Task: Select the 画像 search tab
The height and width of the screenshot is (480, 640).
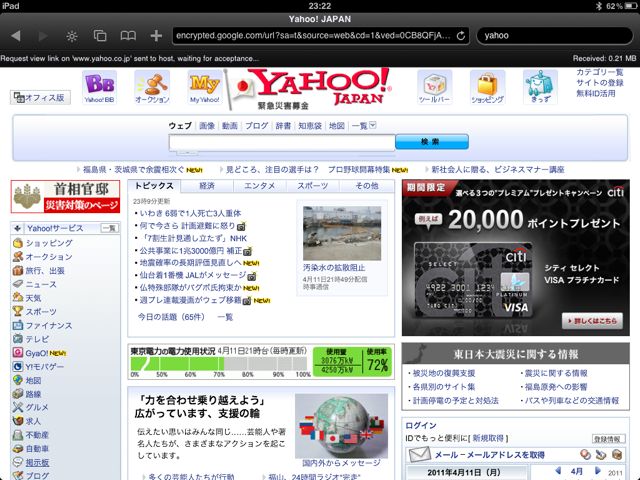Action: (207, 126)
